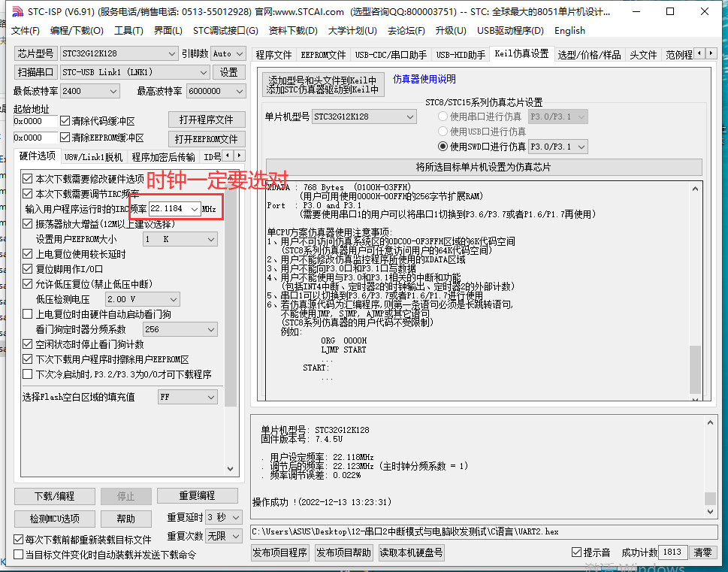
Task: Click the STC-ISP app icon in title bar
Action: click(x=17, y=11)
